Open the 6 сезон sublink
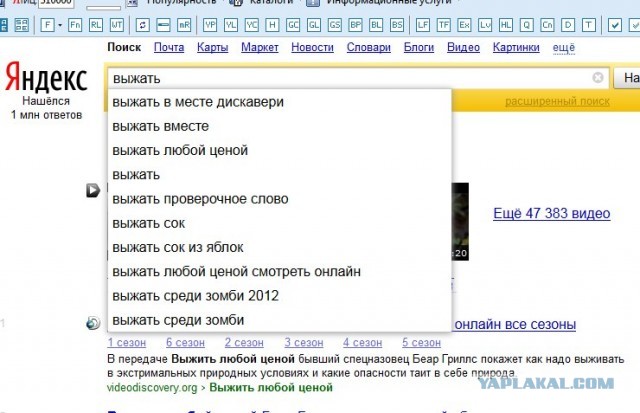 pyautogui.click(x=185, y=343)
